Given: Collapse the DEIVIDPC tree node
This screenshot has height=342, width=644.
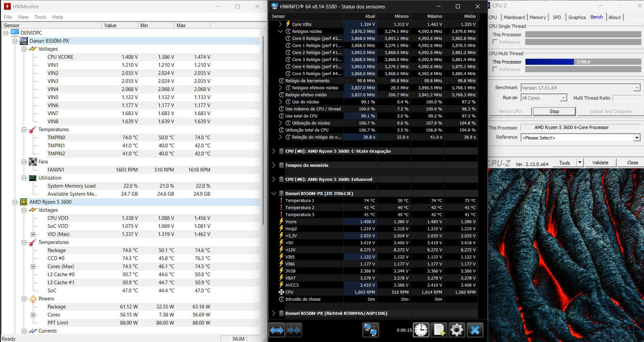Looking at the screenshot, I should [6, 33].
